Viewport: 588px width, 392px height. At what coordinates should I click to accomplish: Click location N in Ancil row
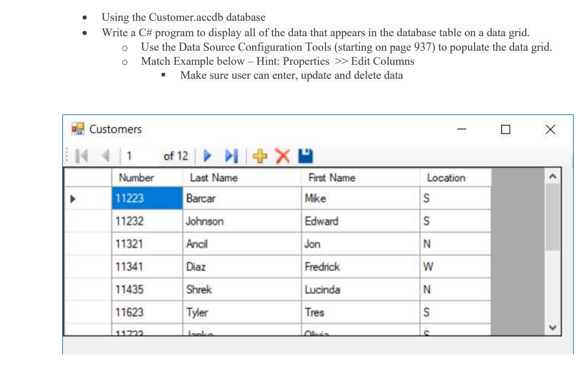point(456,244)
